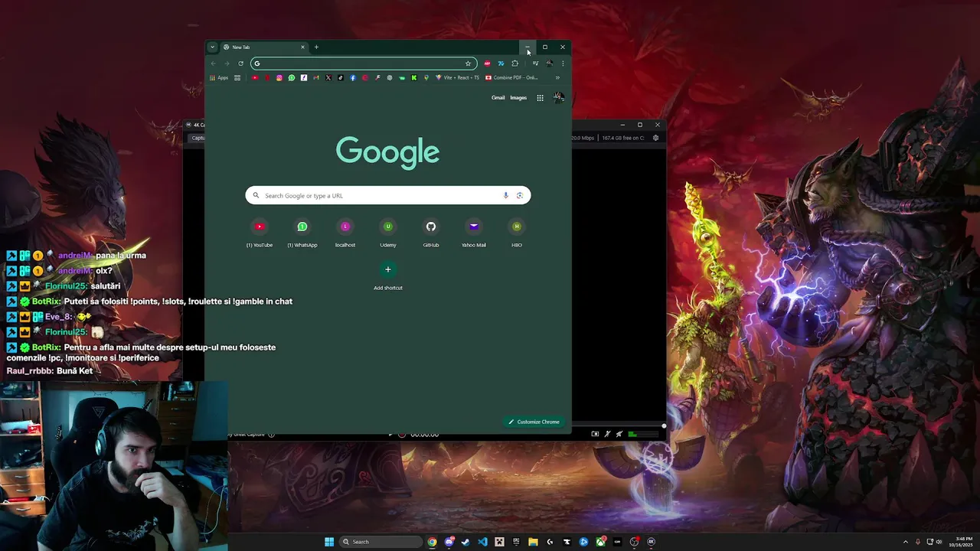Open the Google apps grid
The image size is (980, 551).
click(540, 98)
